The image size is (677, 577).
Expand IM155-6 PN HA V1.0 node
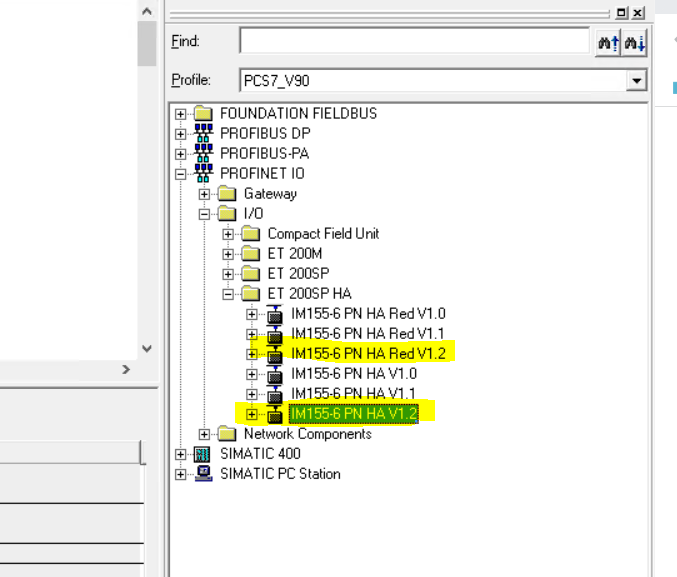[x=252, y=374]
